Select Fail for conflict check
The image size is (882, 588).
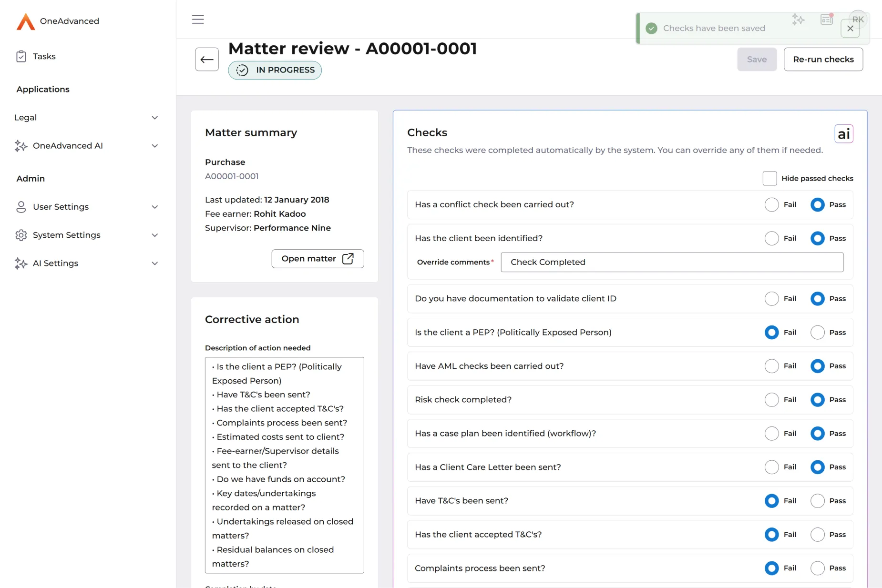click(x=771, y=205)
